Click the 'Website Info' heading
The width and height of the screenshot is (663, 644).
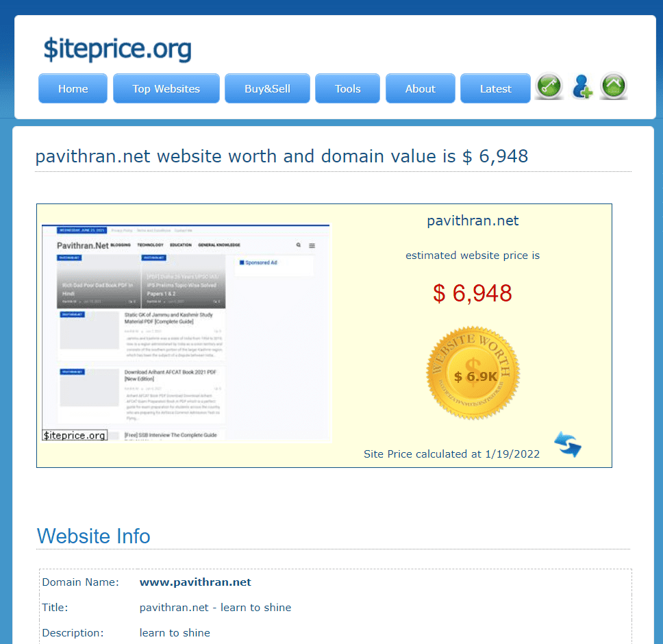[x=93, y=536]
